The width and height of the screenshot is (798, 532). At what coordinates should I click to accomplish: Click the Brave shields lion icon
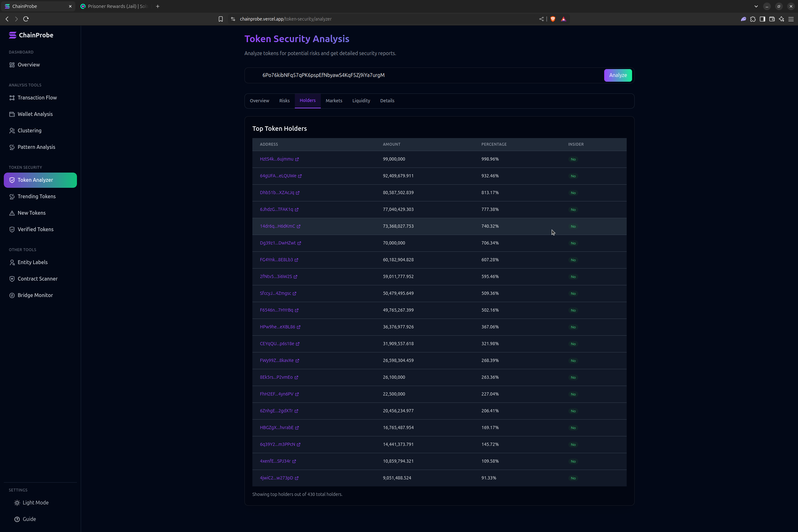click(x=553, y=19)
